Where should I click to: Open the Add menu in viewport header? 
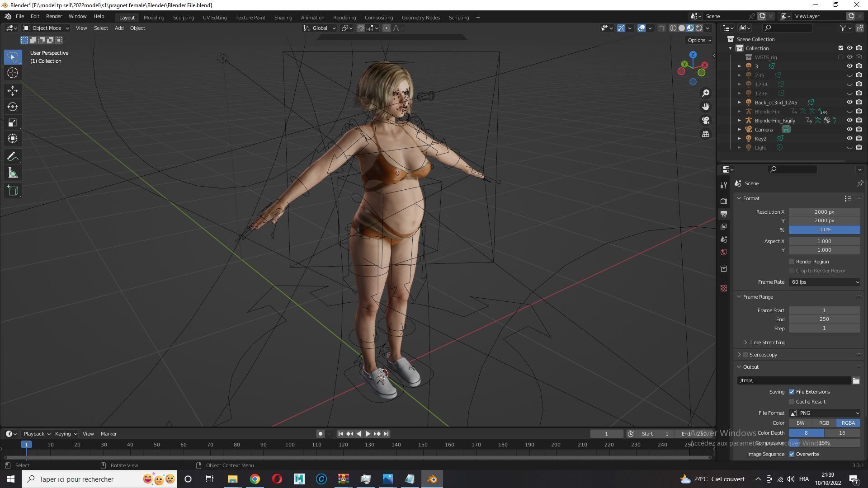119,28
